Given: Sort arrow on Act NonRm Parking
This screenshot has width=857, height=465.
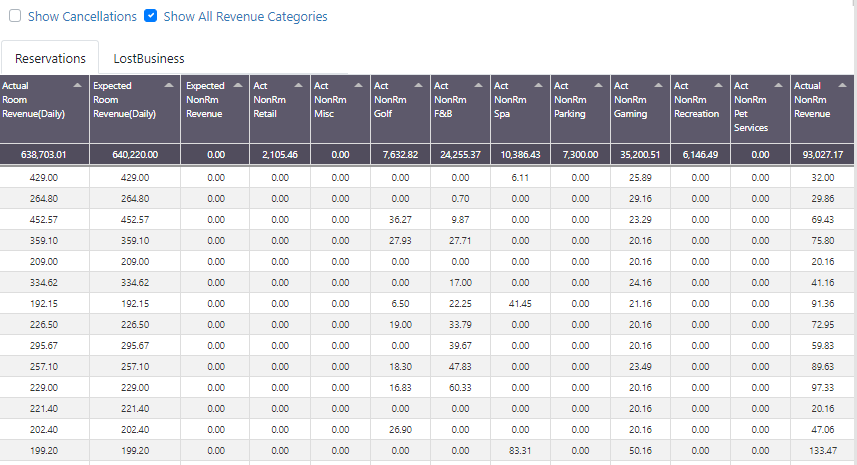Looking at the screenshot, I should click(598, 85).
